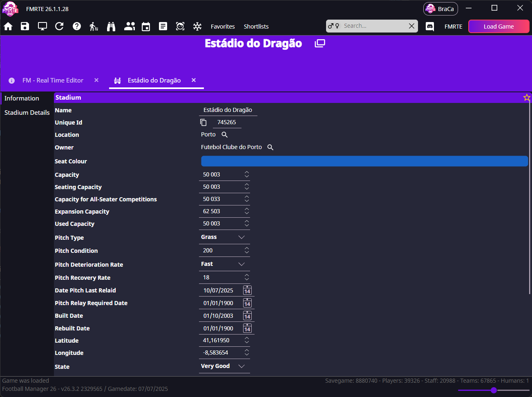Screen dimensions: 532x397
Task: Toggle the favorite star for stadium
Action: pos(527,98)
